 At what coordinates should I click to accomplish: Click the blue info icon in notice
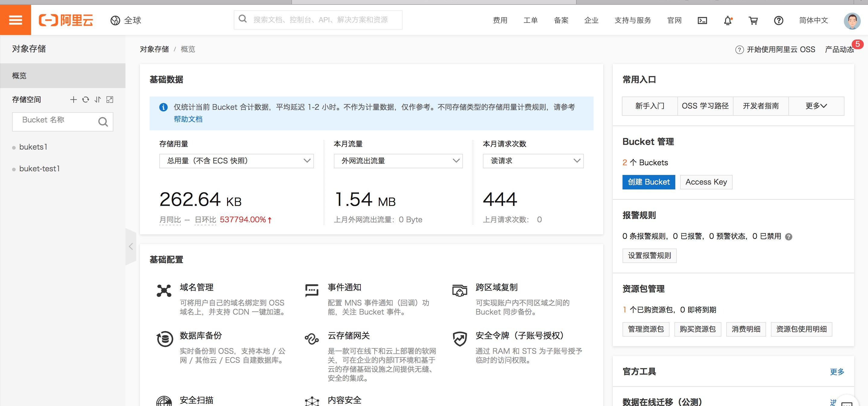[x=163, y=107]
